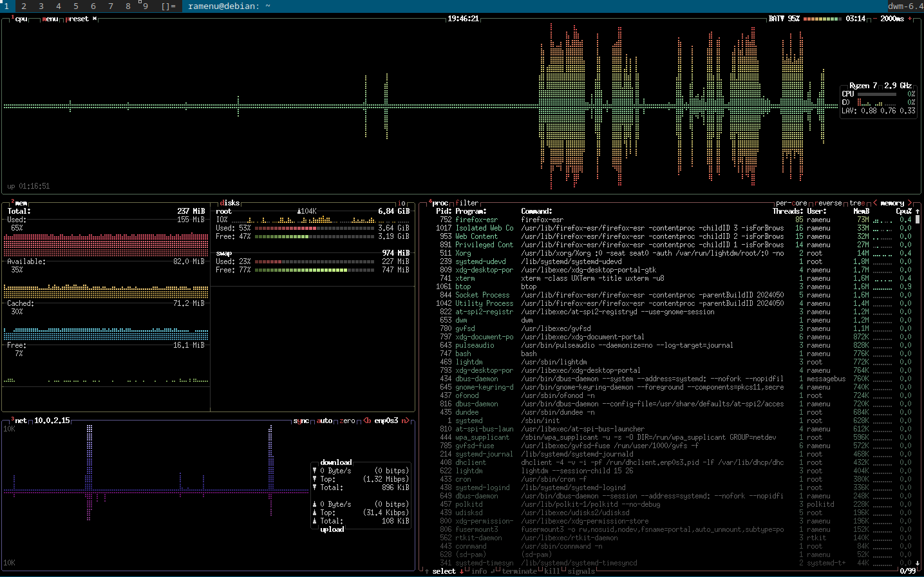924x577 pixels.
Task: Open the process filter in proc panel
Action: (x=467, y=203)
